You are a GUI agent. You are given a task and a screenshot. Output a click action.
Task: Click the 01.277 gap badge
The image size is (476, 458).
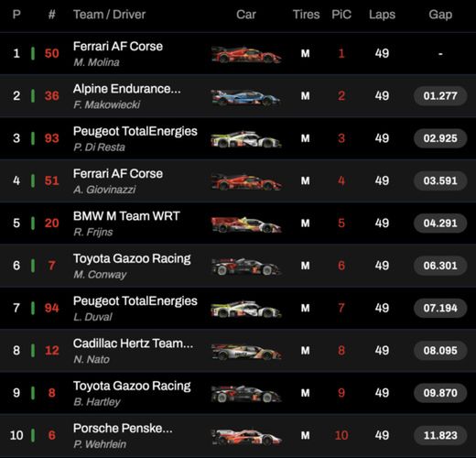tap(440, 96)
